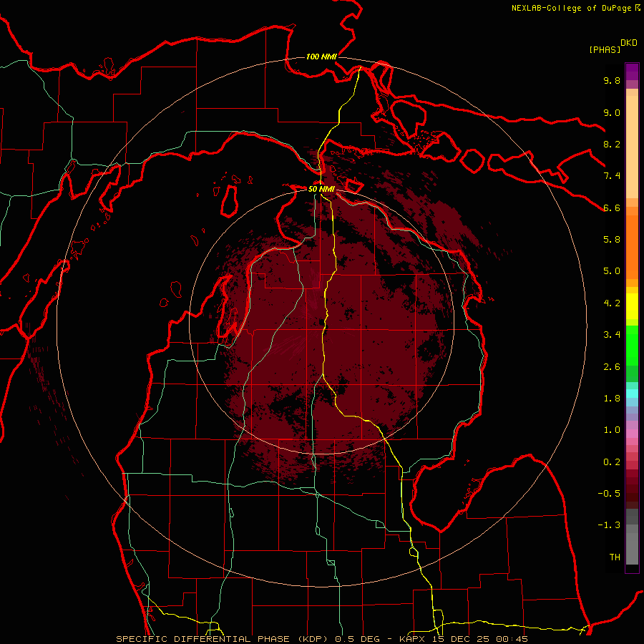This screenshot has width=644, height=644.
Task: Click the 5.0 value on the color scale
Action: [612, 271]
